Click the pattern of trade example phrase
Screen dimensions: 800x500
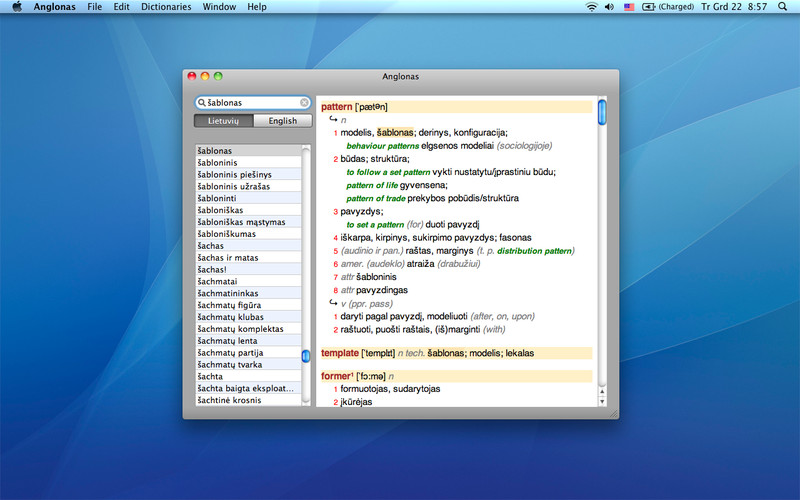[376, 198]
